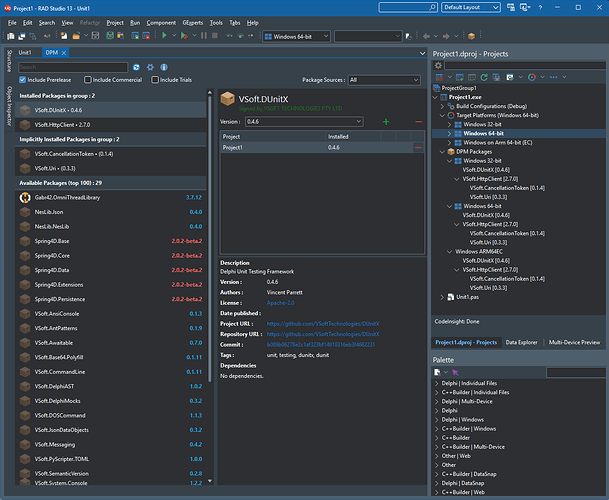The width and height of the screenshot is (609, 500).
Task: Click the package list vertical scrollbar
Action: click(x=210, y=238)
